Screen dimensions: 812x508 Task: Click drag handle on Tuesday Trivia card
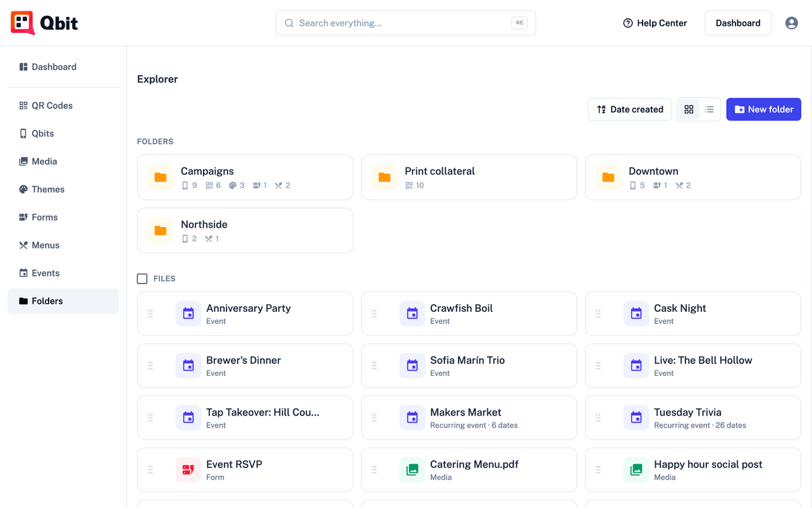(598, 418)
